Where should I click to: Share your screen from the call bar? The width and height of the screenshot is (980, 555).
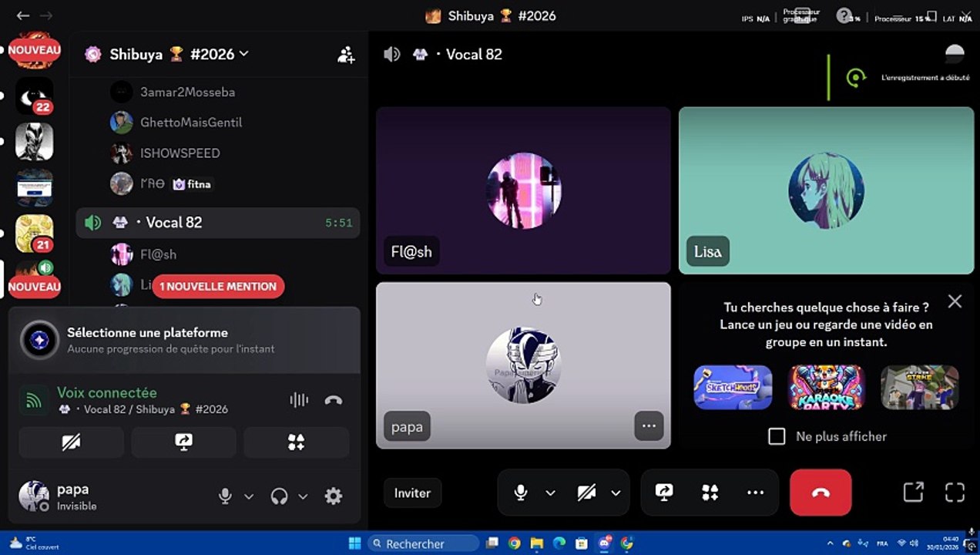pos(664,493)
